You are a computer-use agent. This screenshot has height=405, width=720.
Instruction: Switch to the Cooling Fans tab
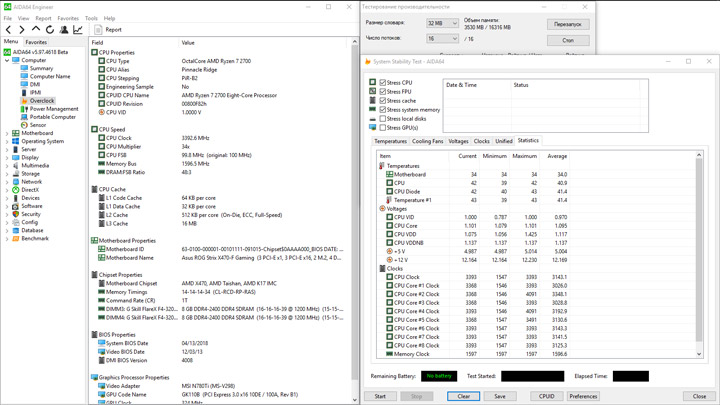coord(427,141)
